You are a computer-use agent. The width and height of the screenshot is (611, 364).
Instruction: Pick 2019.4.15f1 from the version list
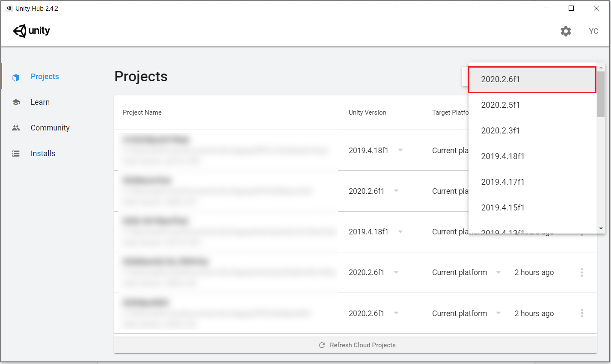(x=532, y=208)
